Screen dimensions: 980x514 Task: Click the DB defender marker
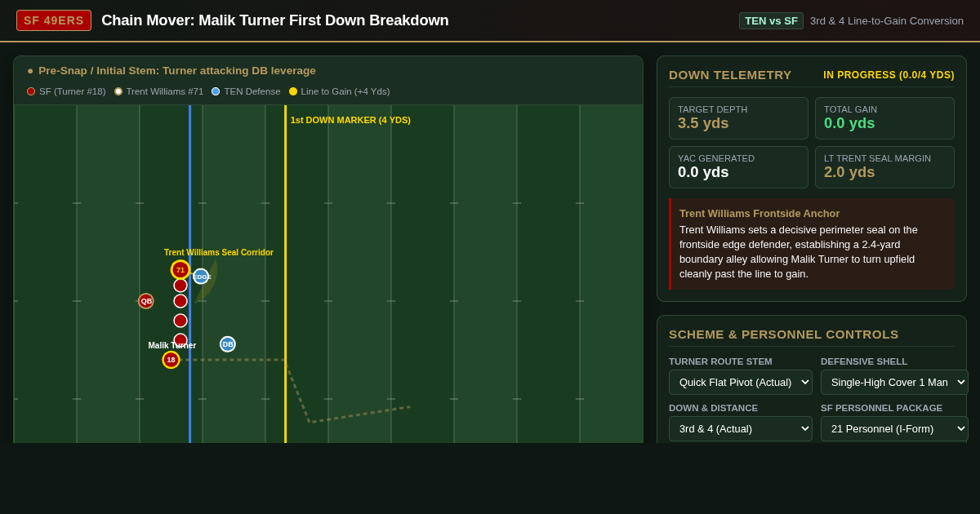pos(228,344)
